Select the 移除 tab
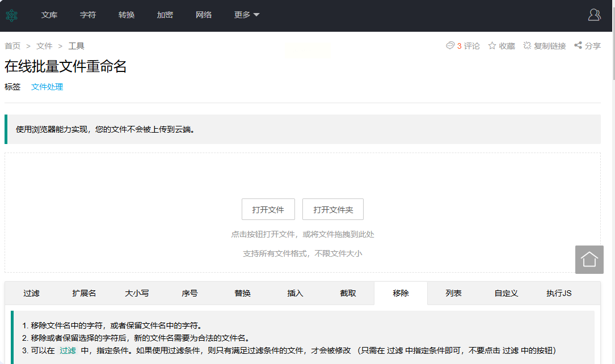 pos(401,293)
